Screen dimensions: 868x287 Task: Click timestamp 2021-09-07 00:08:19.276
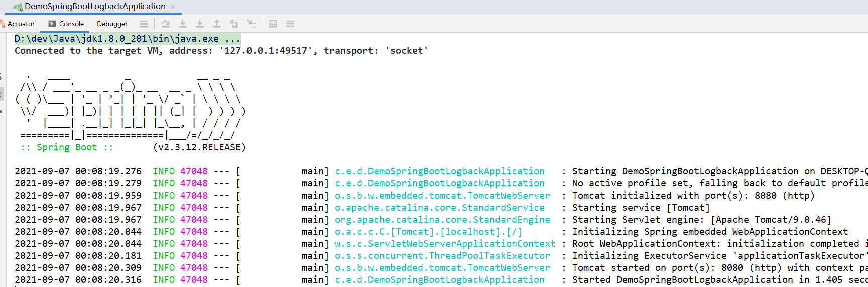(x=78, y=171)
